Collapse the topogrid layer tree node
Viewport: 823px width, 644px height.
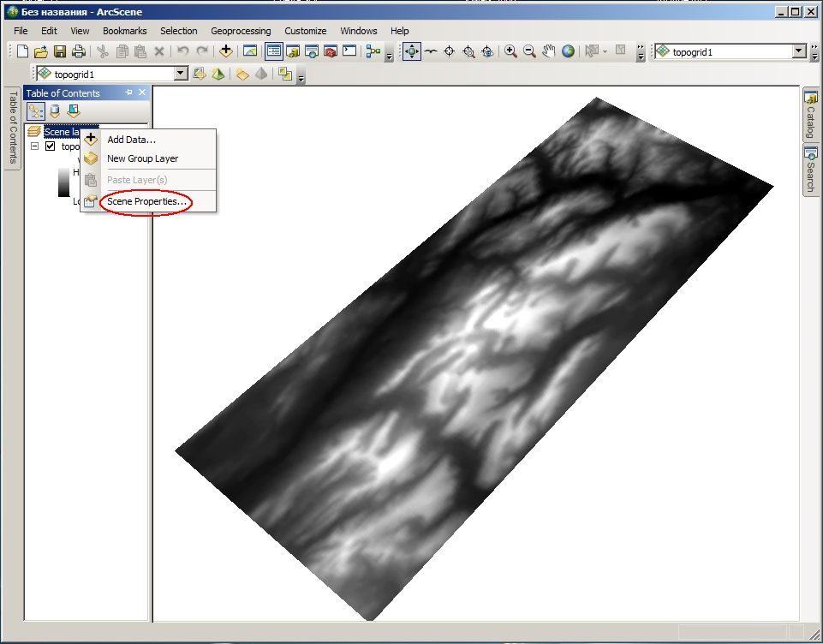click(x=34, y=146)
